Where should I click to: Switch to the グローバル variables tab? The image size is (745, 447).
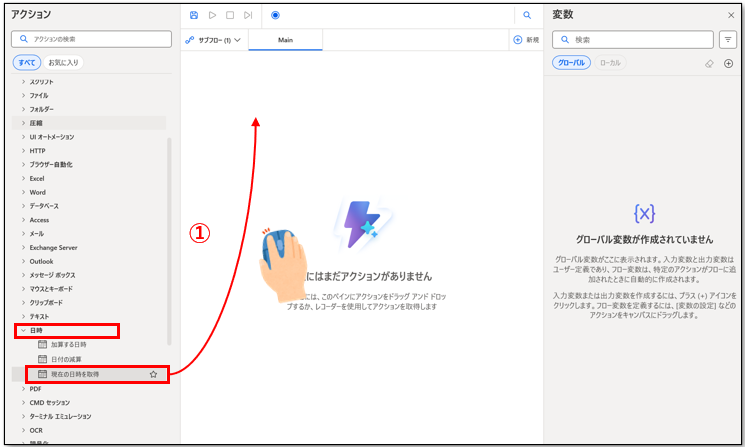point(571,63)
